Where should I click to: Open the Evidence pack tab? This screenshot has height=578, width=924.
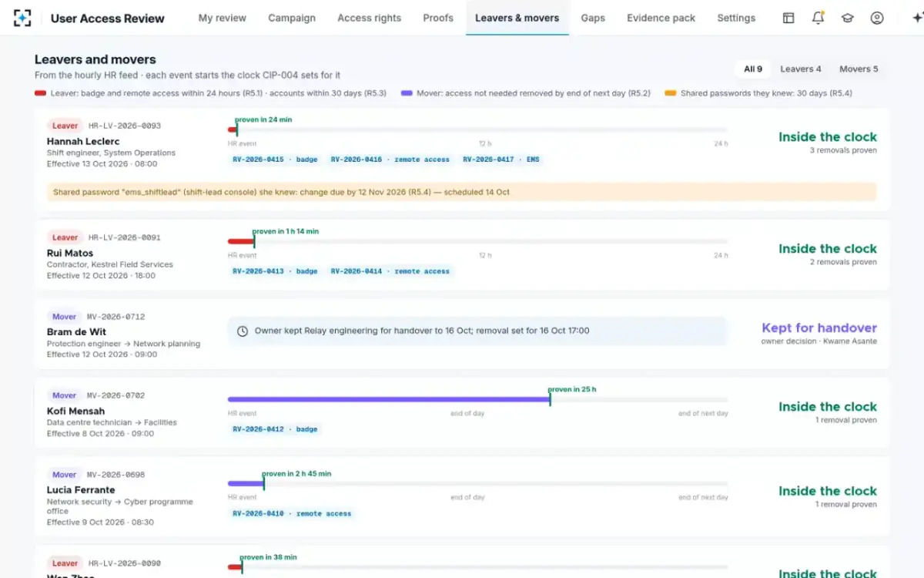[x=661, y=18]
